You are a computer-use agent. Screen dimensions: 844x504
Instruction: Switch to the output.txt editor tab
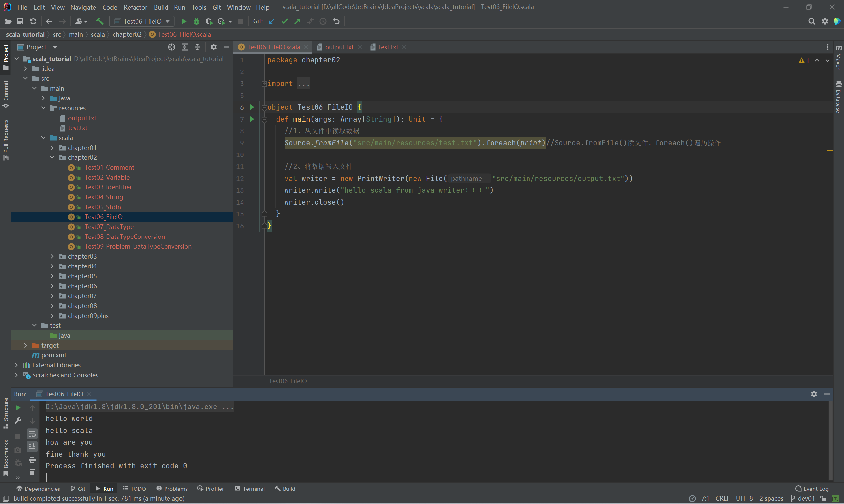pos(339,47)
